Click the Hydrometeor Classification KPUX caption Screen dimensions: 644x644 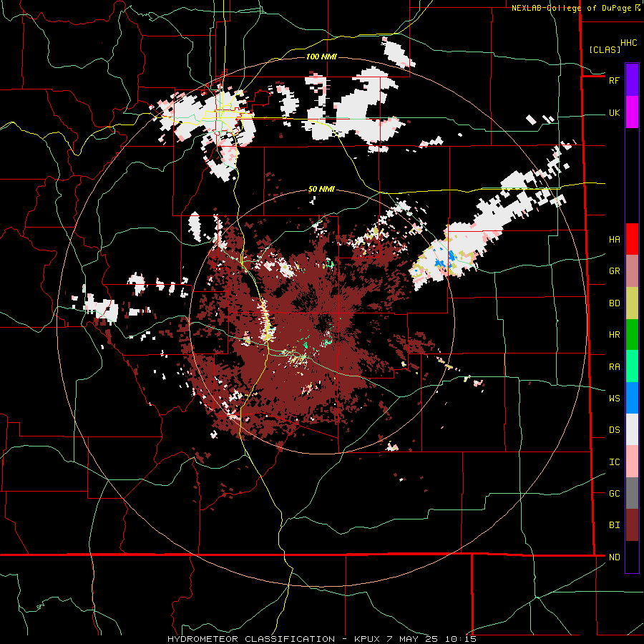pos(322,639)
